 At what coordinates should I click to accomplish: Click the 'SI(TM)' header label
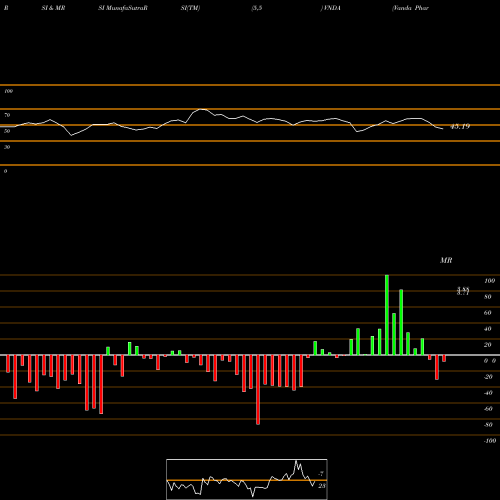(x=190, y=8)
